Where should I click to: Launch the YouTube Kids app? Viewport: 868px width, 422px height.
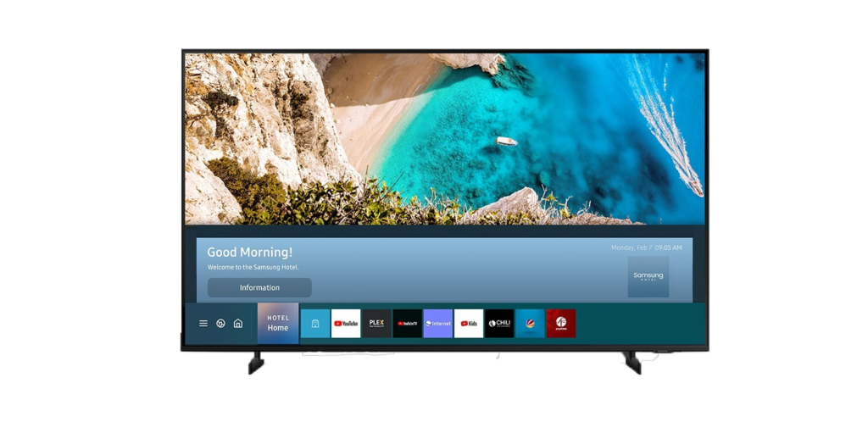point(469,324)
